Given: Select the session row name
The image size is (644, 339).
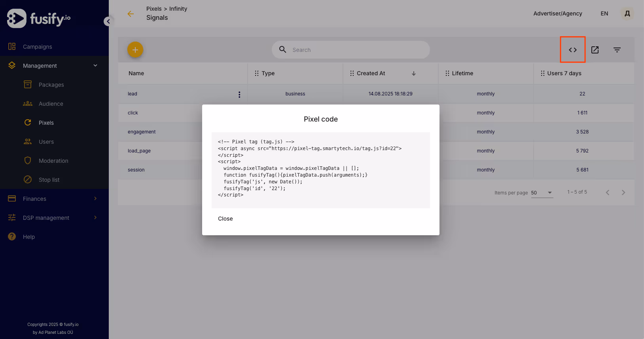Looking at the screenshot, I should (136, 170).
